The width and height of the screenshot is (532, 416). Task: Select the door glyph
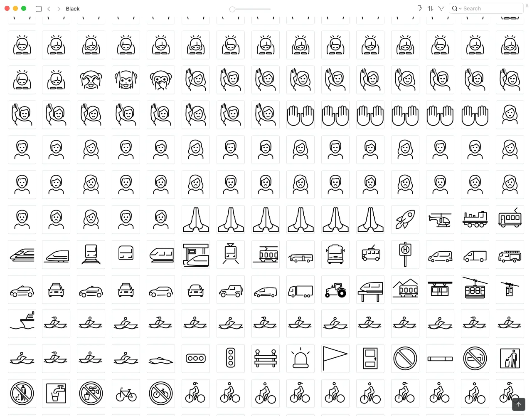coord(370,359)
